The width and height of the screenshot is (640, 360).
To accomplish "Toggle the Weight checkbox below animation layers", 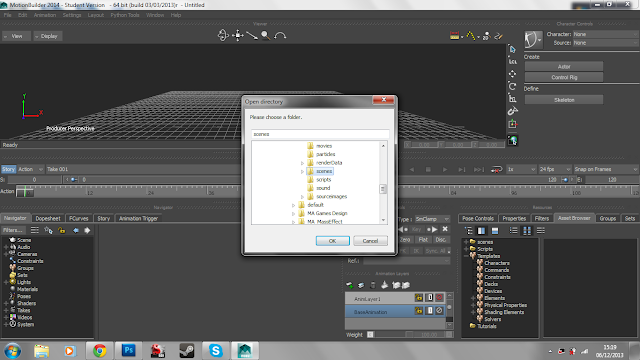I will point(370,335).
